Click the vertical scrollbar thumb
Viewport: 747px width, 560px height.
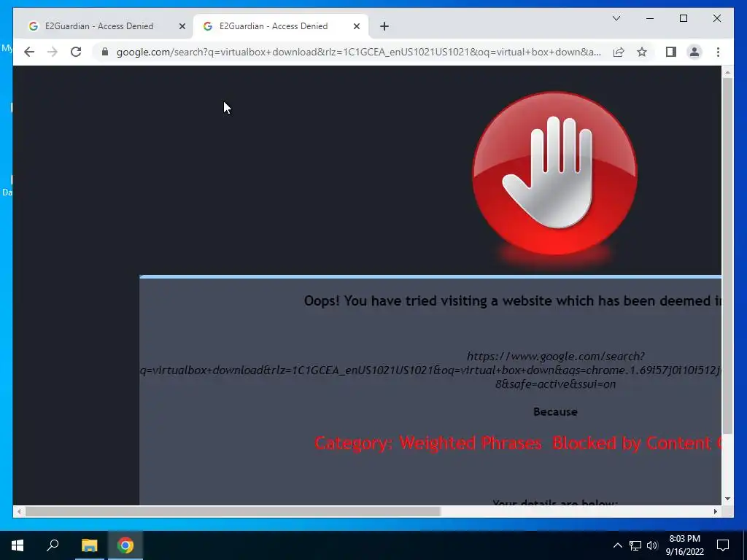click(727, 256)
